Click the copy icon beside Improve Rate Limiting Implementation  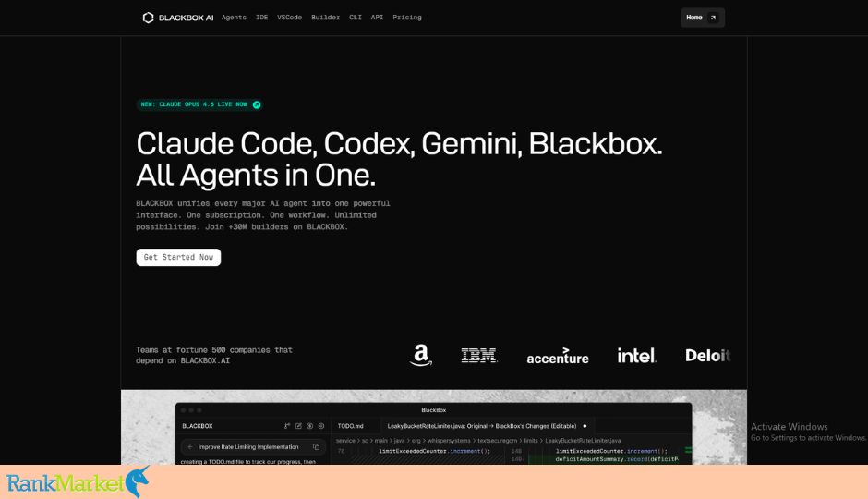pyautogui.click(x=316, y=447)
